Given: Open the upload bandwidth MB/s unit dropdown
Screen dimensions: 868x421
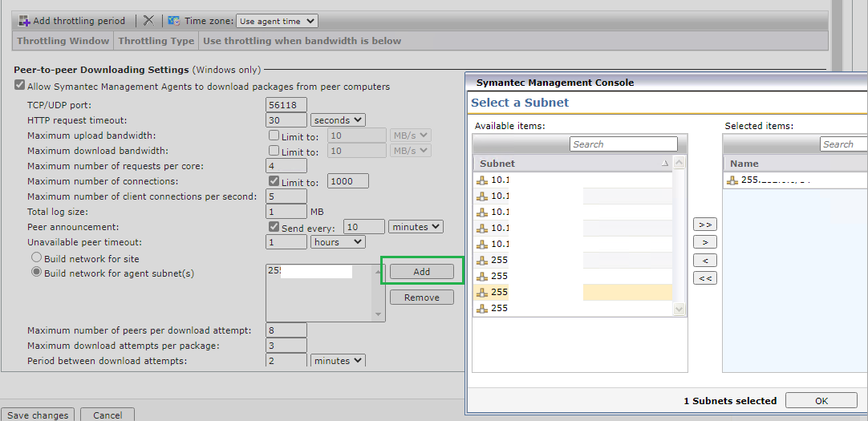Looking at the screenshot, I should 410,136.
